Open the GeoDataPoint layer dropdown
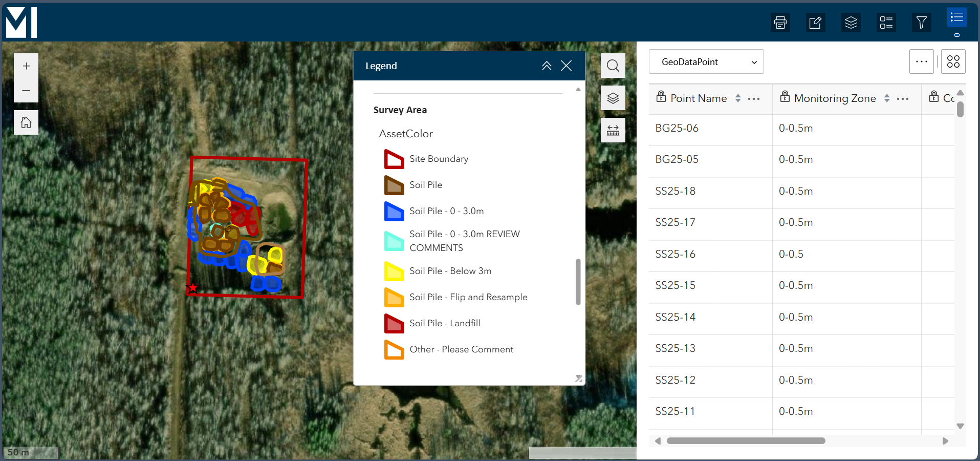Viewport: 980px width, 461px height. [x=706, y=62]
